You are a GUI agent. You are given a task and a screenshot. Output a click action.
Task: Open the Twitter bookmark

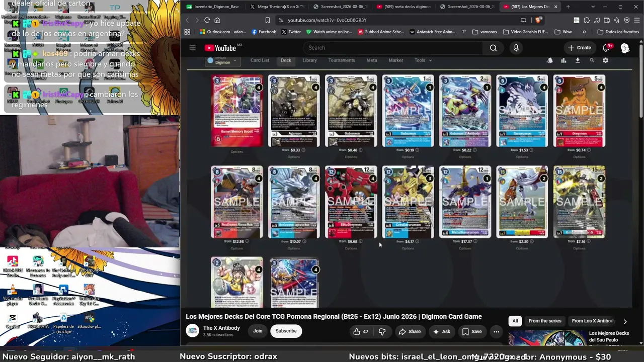point(291,32)
